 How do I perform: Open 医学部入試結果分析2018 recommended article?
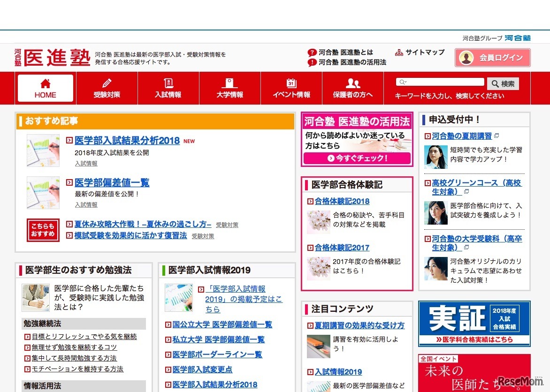pos(127,141)
